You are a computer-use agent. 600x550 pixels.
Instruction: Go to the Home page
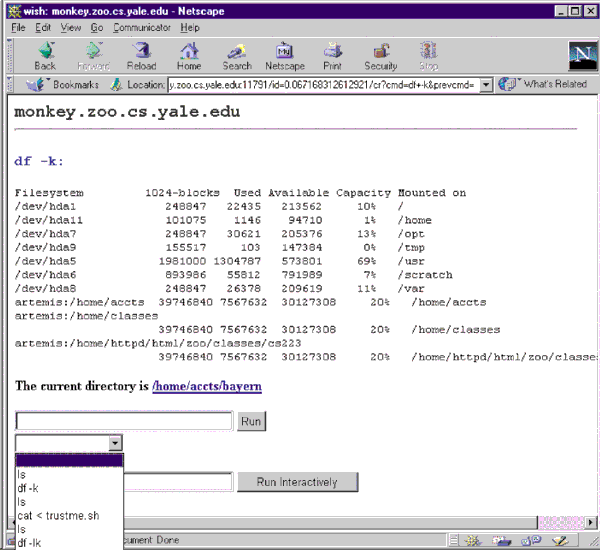coord(188,56)
